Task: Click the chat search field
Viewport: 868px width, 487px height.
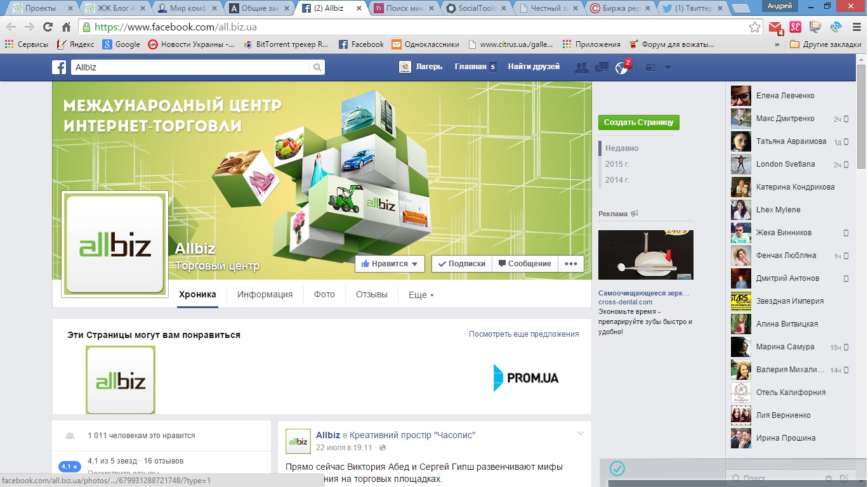Action: (774, 478)
